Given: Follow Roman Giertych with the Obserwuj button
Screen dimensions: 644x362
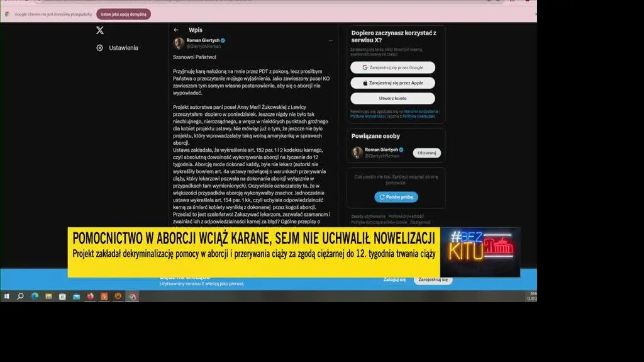Looking at the screenshot, I should pos(427,152).
